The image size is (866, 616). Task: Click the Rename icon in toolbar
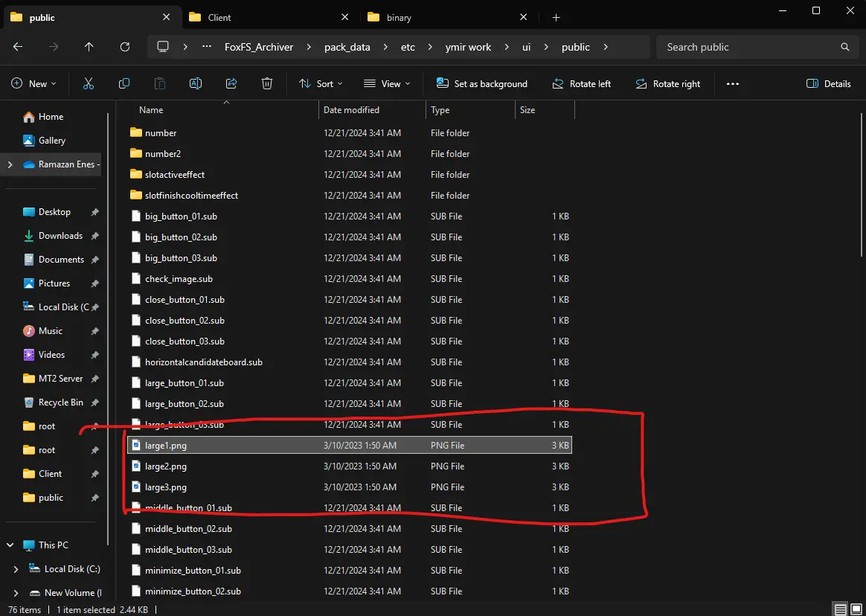pyautogui.click(x=196, y=83)
